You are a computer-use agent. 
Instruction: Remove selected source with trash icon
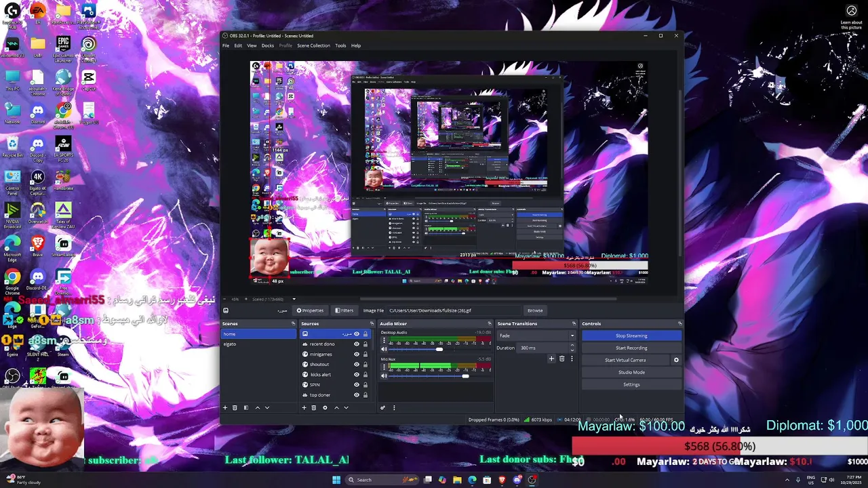tap(313, 407)
